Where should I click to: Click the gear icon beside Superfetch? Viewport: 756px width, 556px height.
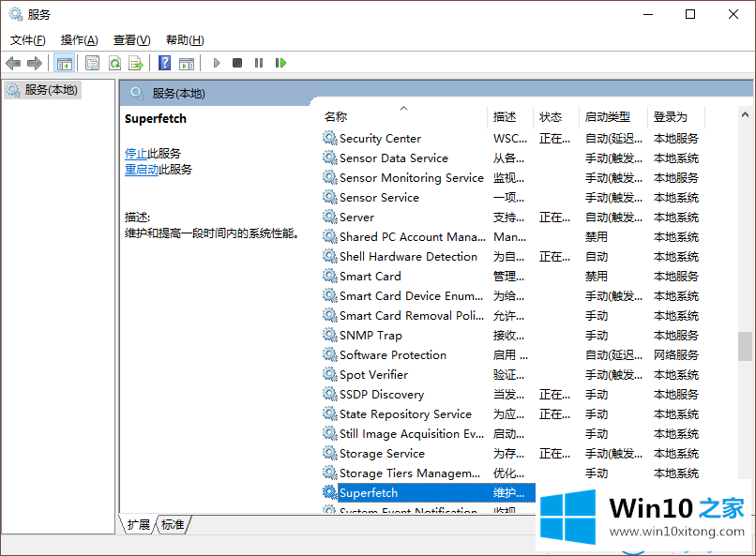pyautogui.click(x=330, y=492)
